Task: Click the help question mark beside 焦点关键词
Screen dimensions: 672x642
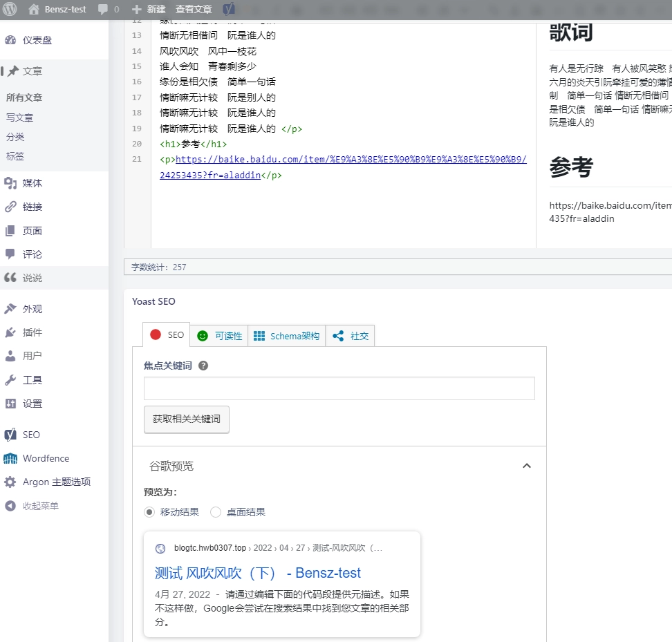Action: [x=203, y=366]
